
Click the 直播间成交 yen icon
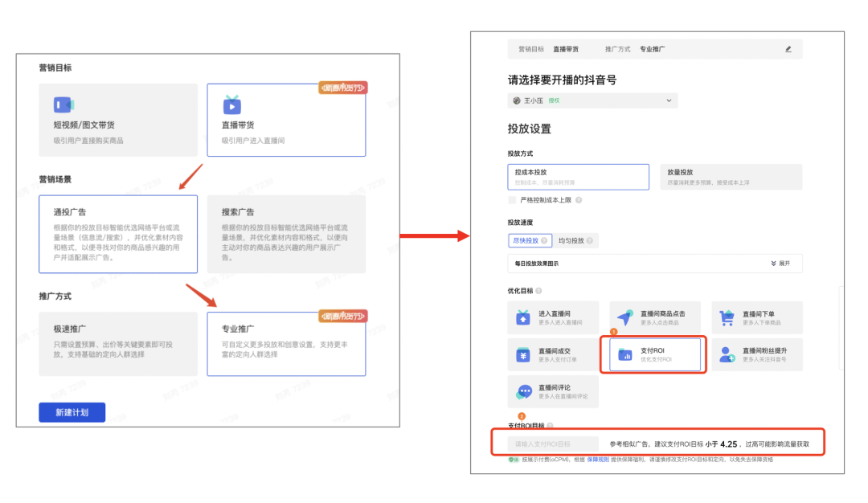tap(523, 354)
